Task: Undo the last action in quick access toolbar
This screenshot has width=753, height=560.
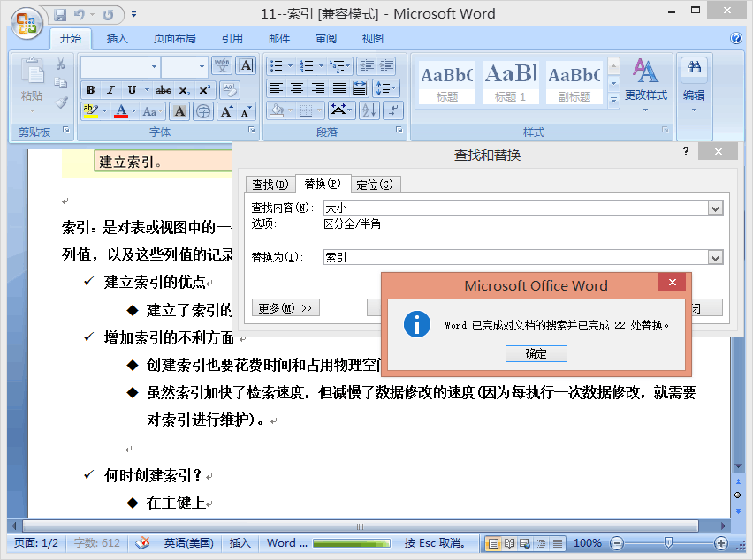Action: click(80, 15)
